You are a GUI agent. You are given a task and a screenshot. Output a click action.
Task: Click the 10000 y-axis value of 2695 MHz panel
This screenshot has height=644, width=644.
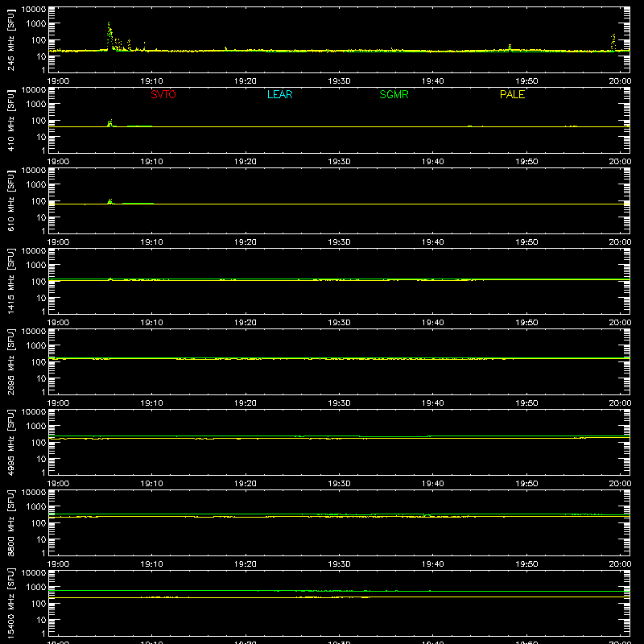tap(34, 332)
